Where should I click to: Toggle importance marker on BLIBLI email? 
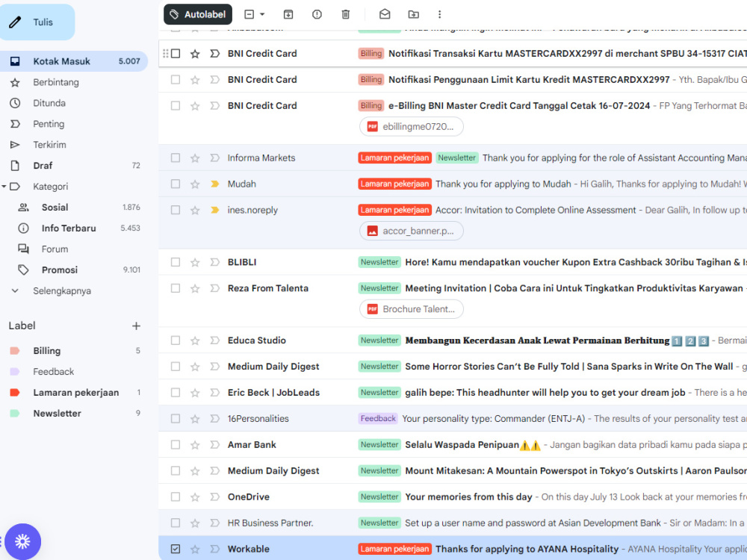(215, 262)
